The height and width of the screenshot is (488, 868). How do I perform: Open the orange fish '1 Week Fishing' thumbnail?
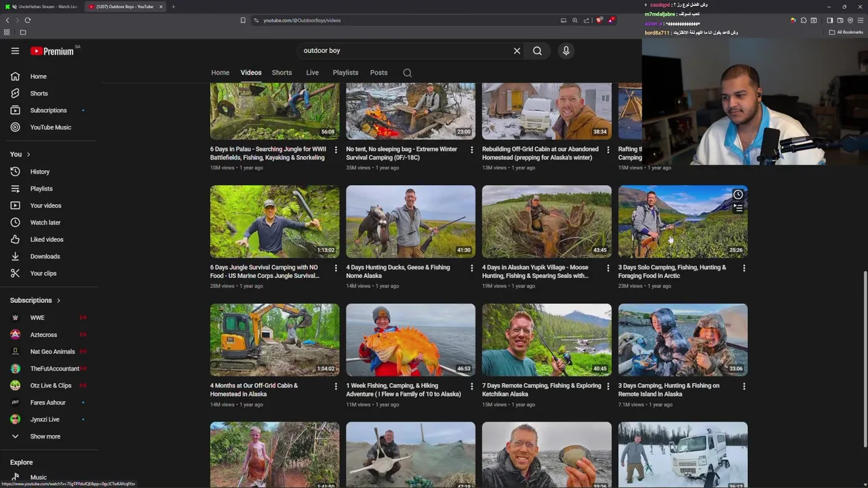click(x=411, y=340)
